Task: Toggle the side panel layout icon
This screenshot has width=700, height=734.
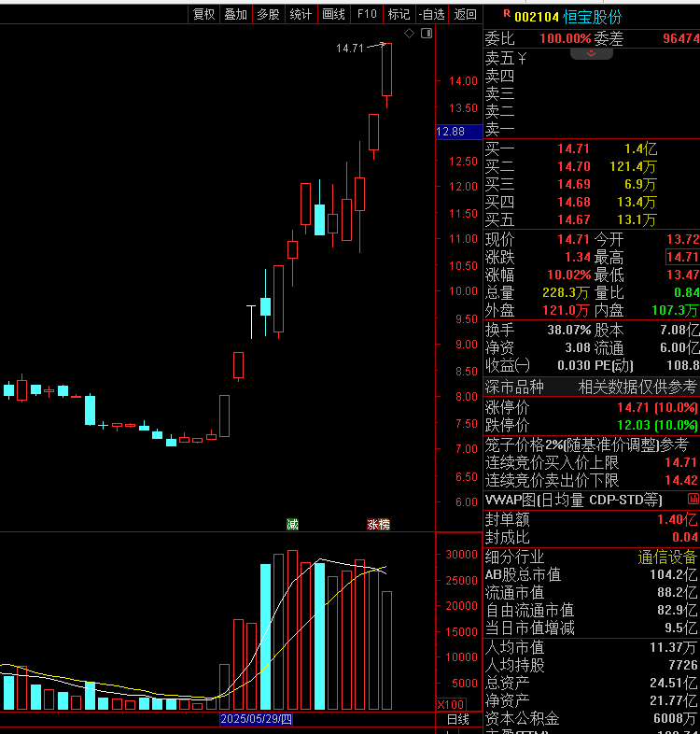Action: coord(427,34)
